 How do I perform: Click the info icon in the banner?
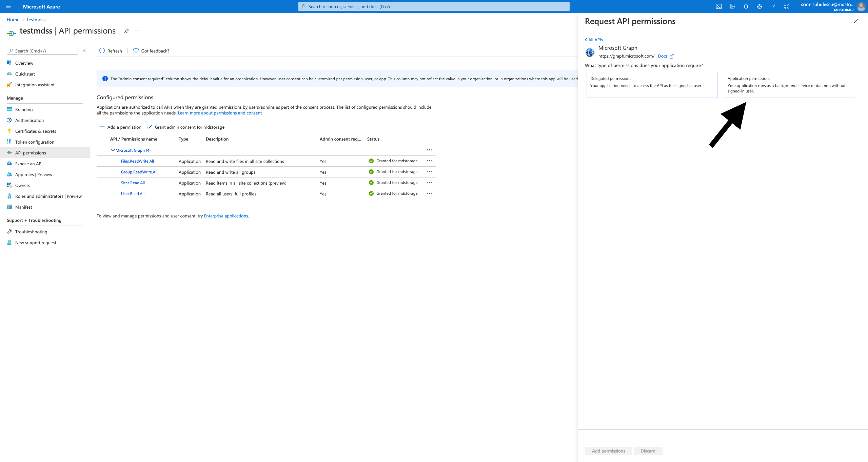coord(105,79)
